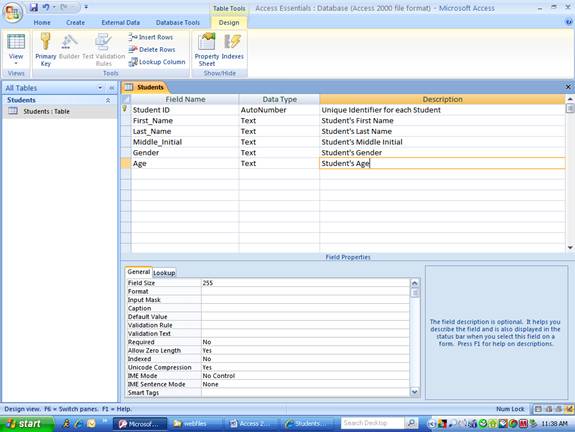Open the Create ribbon tab

[75, 23]
